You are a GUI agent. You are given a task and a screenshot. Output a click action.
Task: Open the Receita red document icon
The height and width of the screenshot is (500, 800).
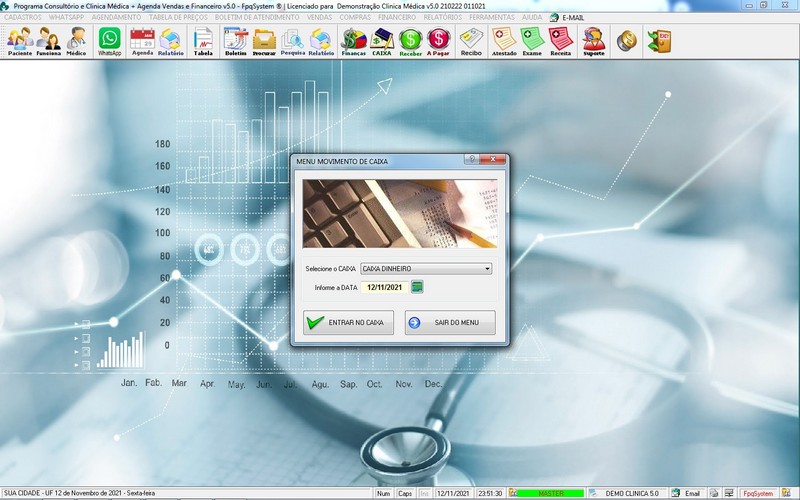(560, 41)
